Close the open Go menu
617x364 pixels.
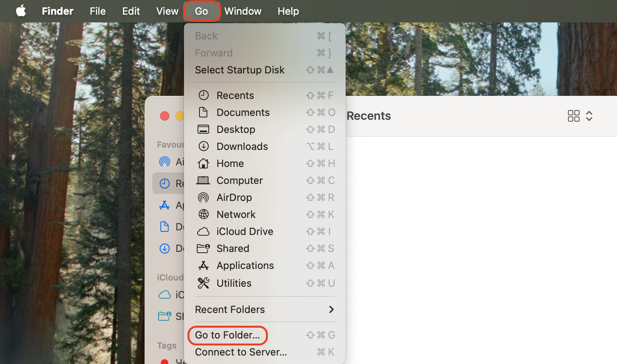202,11
